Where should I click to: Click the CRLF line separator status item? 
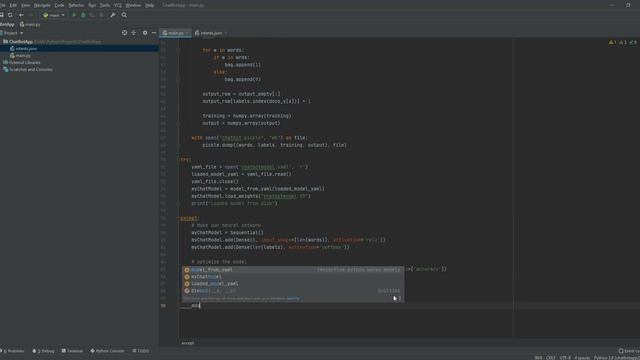(551, 358)
